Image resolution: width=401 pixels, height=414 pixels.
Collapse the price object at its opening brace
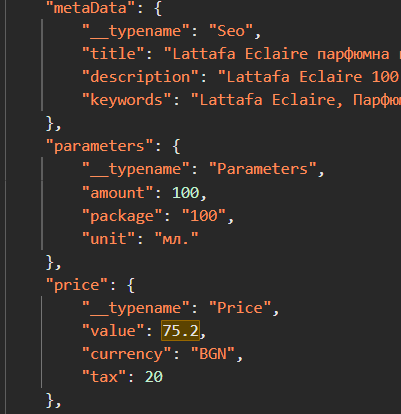point(131,285)
